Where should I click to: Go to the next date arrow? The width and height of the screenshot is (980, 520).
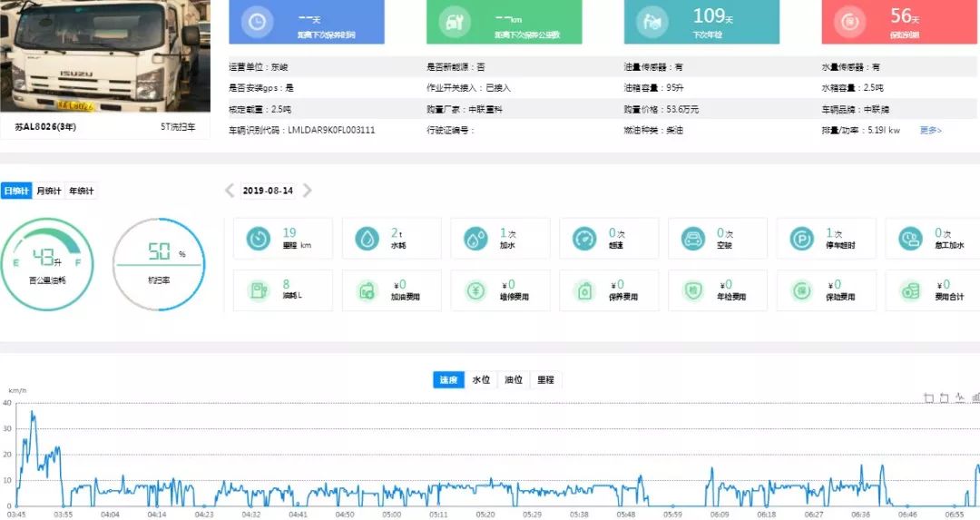click(x=307, y=191)
